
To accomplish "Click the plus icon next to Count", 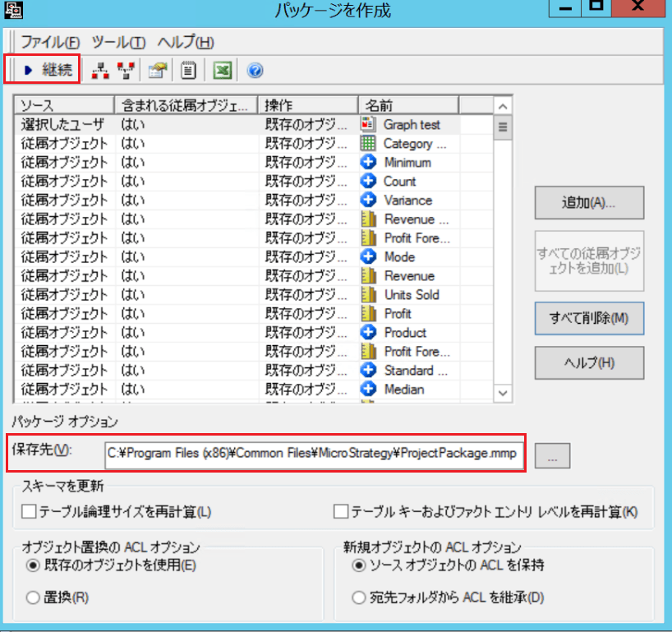I will click(368, 181).
